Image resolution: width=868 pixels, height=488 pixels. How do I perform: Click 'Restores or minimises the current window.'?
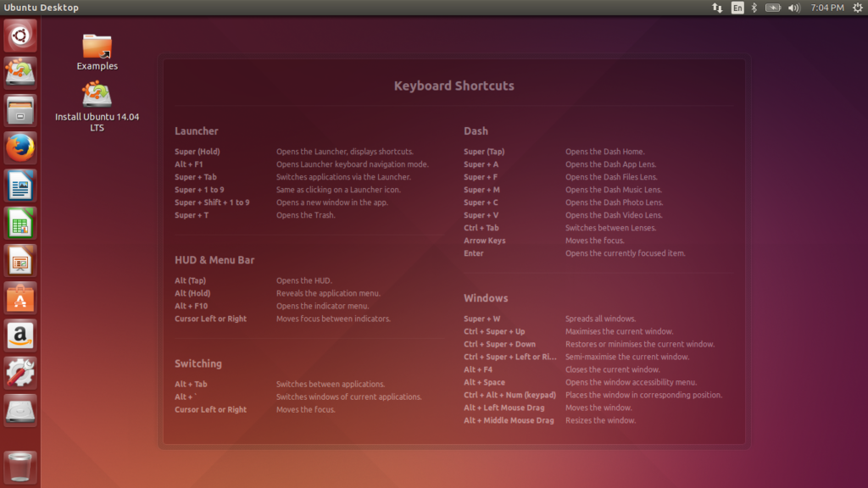(x=640, y=344)
